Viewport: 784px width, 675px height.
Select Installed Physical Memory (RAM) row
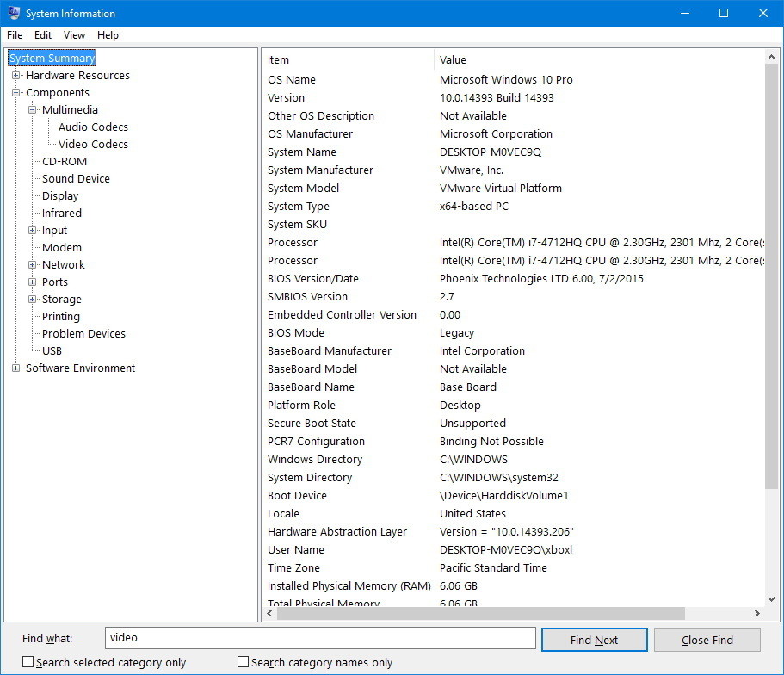(x=513, y=586)
